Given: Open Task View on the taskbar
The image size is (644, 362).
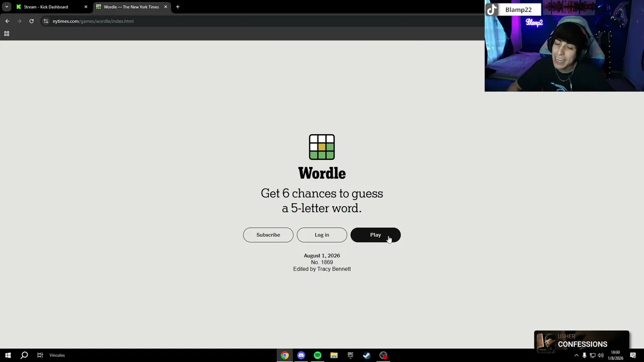Looking at the screenshot, I should coord(40,355).
